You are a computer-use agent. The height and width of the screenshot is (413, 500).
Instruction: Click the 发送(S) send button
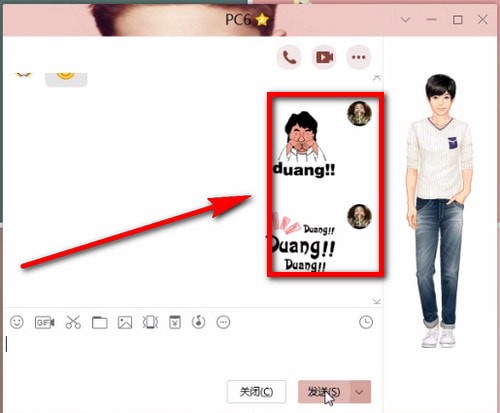[x=324, y=392]
